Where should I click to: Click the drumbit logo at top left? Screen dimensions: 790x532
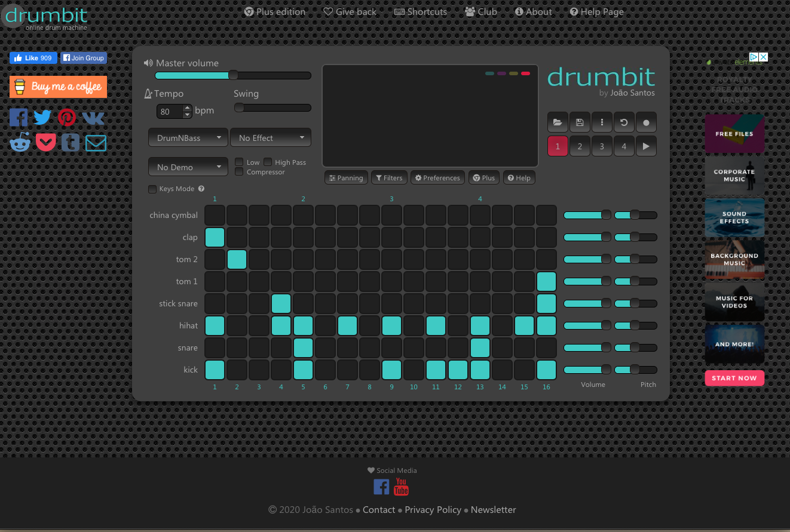click(45, 16)
